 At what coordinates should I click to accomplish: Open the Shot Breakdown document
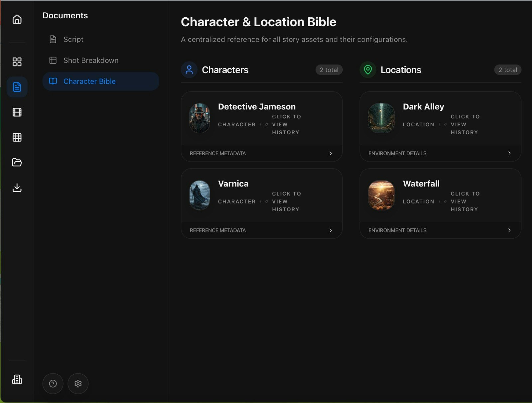101,60
